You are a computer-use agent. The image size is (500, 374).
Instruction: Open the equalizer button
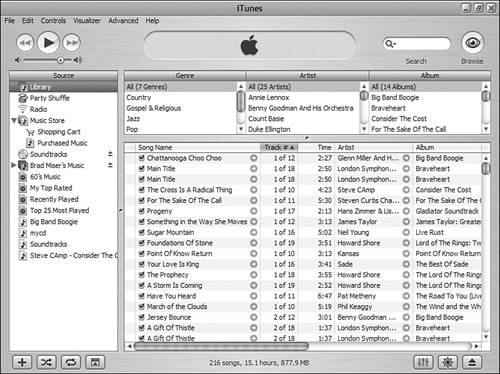coord(423,362)
